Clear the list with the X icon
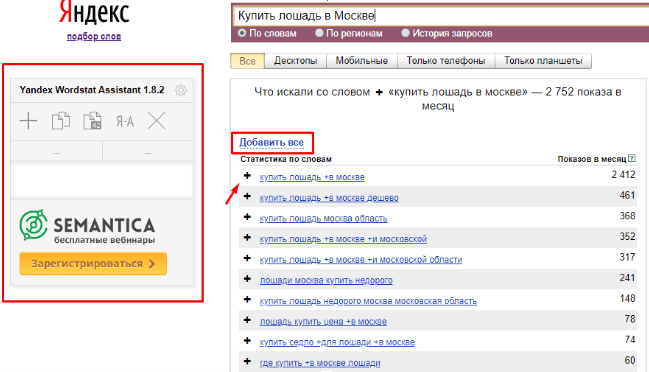This screenshot has width=649, height=372. 157,121
